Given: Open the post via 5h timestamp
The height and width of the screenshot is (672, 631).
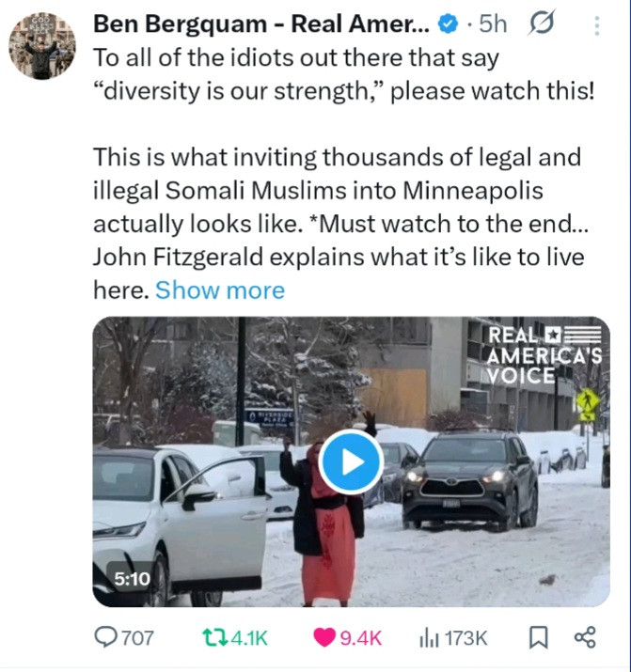Looking at the screenshot, I should pos(492,25).
